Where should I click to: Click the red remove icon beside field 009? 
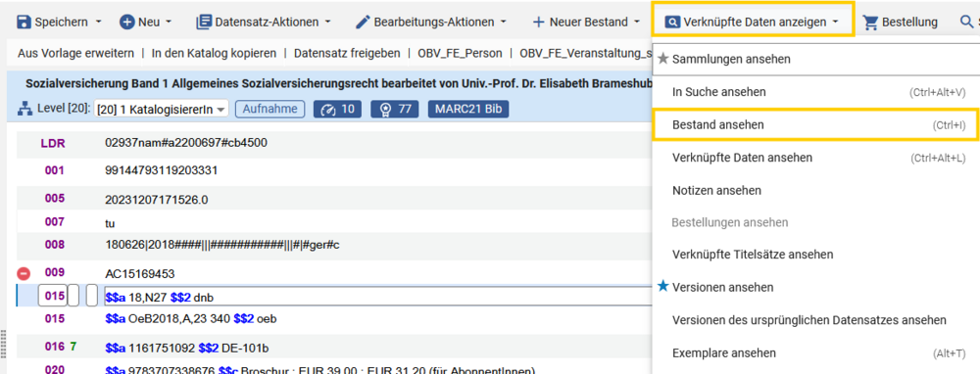24,273
